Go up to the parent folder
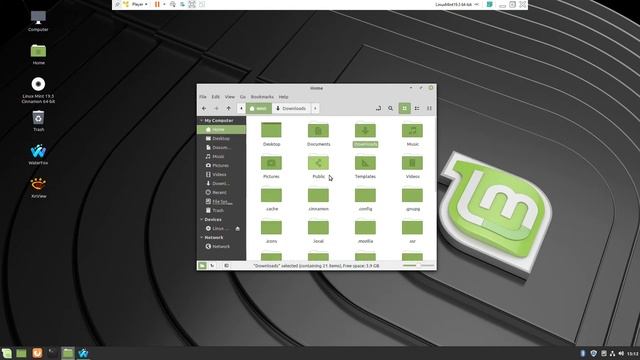640x360 pixels. (229, 108)
